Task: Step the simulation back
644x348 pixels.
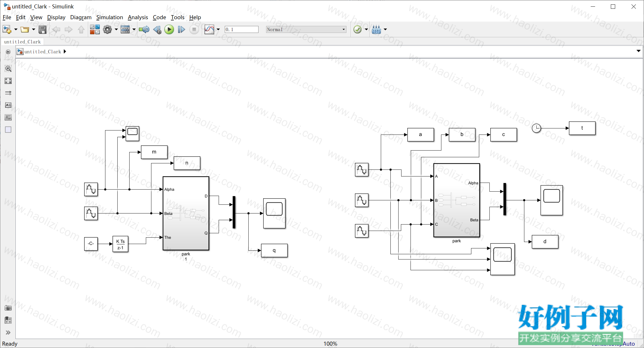Action: click(157, 29)
